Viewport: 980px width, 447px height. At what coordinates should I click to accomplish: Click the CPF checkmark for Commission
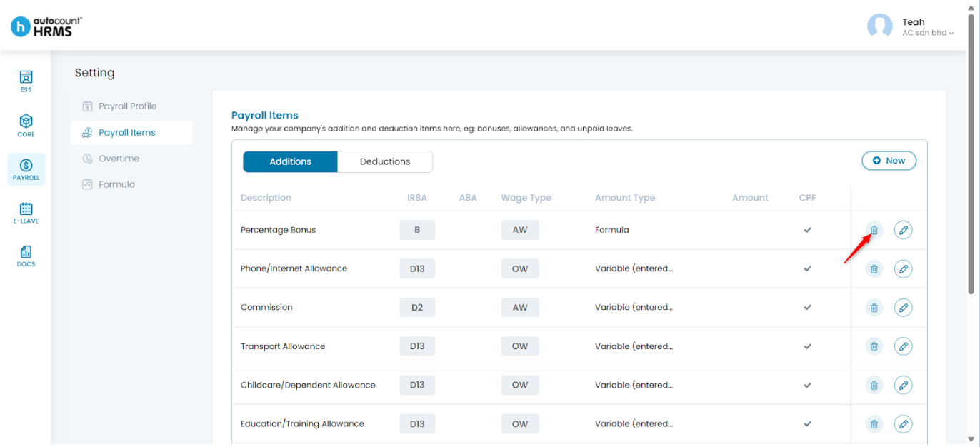808,308
